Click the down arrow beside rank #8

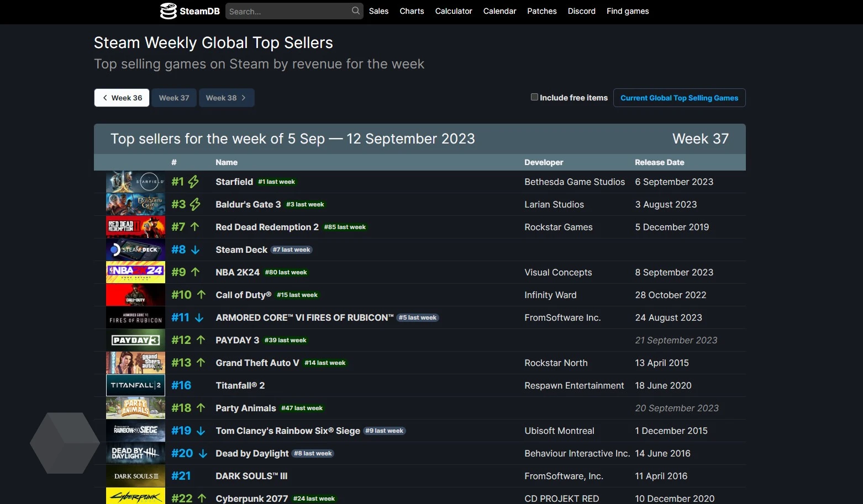(x=195, y=250)
